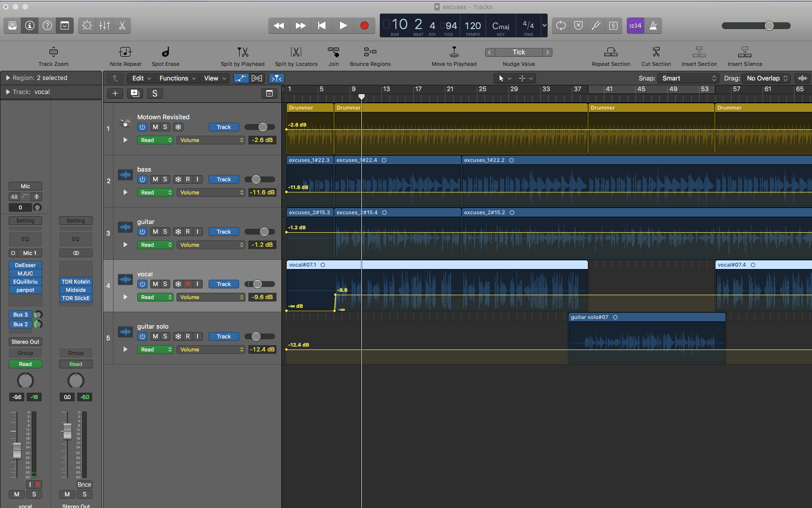Click the Cycle loop icon in the transport
812x508 pixels.
[561, 26]
